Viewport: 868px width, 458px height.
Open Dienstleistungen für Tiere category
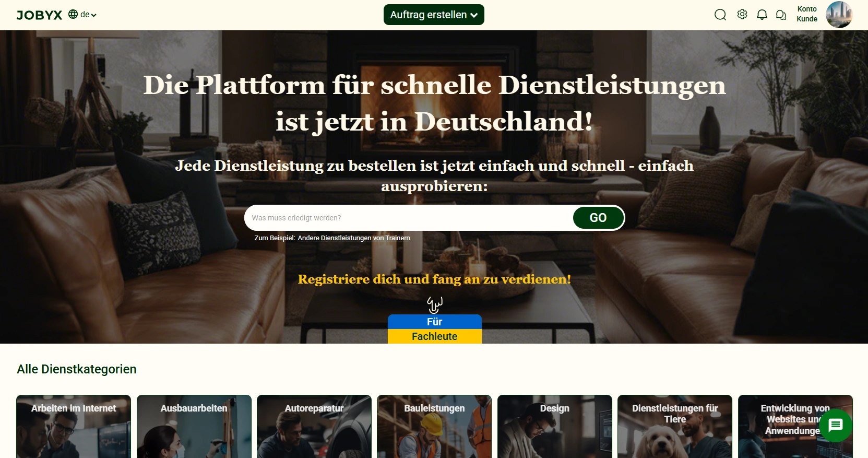tap(675, 427)
